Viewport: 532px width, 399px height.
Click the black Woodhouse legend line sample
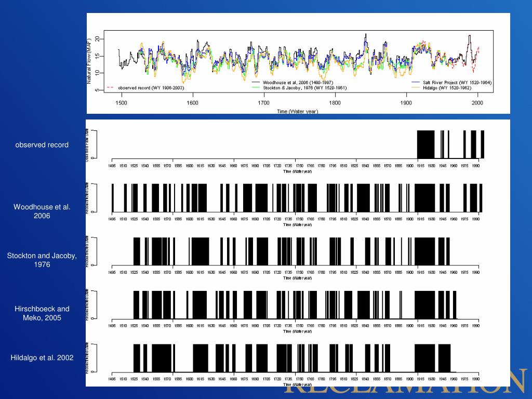[x=256, y=83]
